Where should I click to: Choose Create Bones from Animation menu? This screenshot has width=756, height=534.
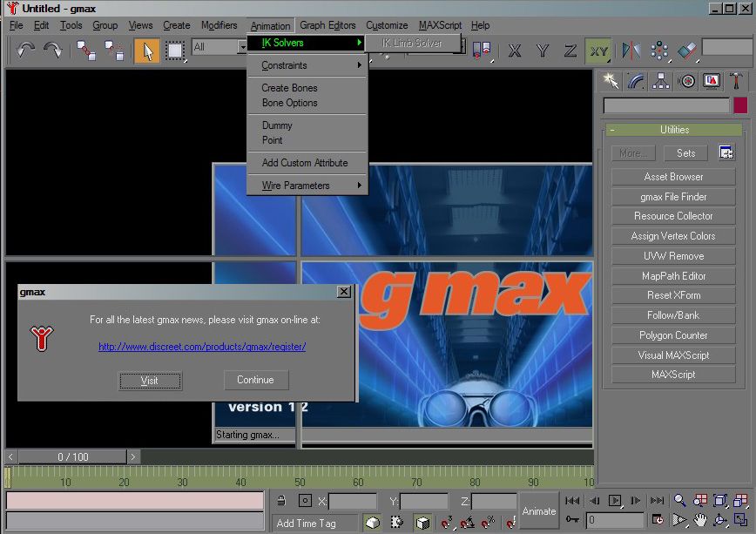point(307,88)
